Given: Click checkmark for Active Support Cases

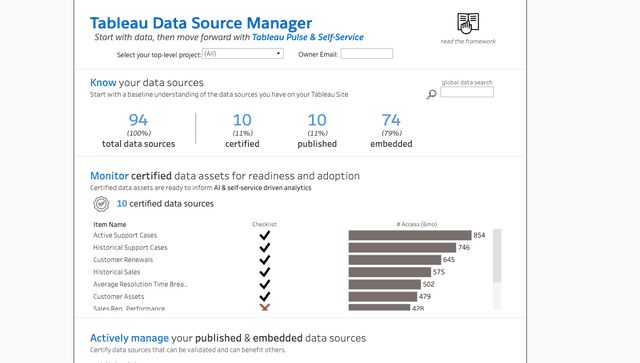Looking at the screenshot, I should click(x=264, y=235).
